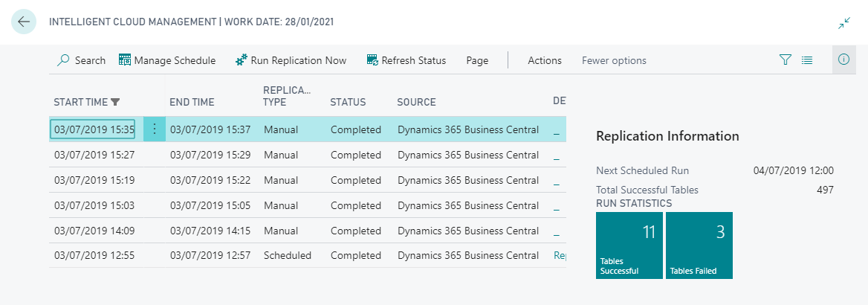Open the Tables Successful tile
The image size is (868, 305).
(628, 245)
